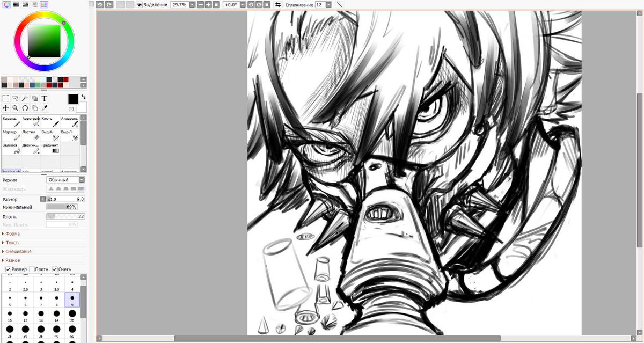Screen dimensions: 644x343
Task: Select brush size preset 9
Action: point(72,299)
